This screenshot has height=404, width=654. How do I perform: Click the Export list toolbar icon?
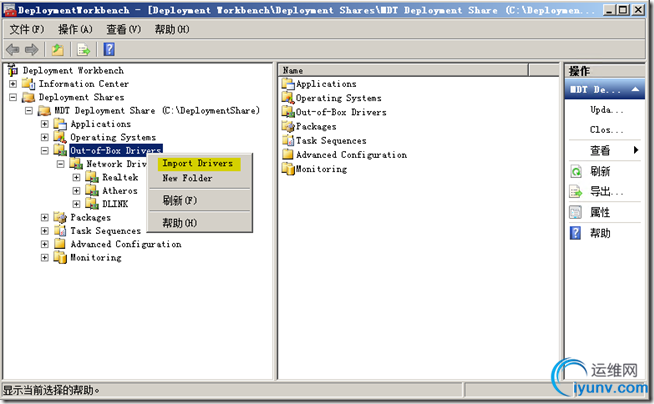pyautogui.click(x=83, y=50)
